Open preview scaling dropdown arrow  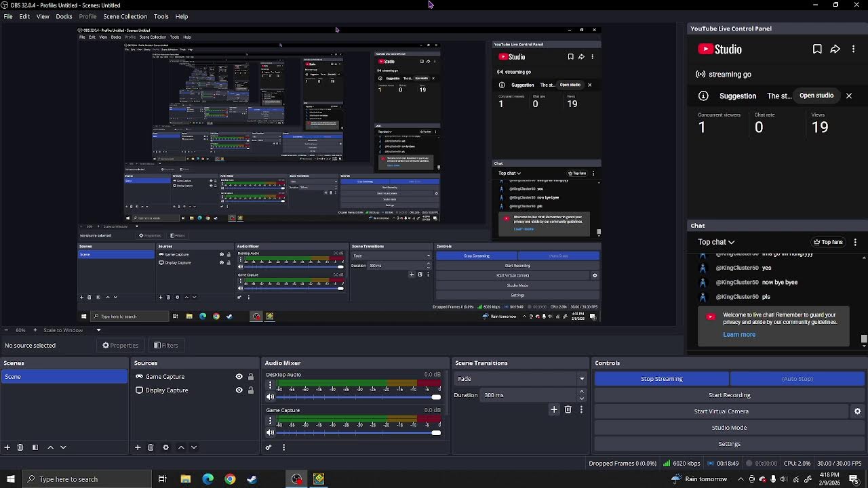click(98, 330)
